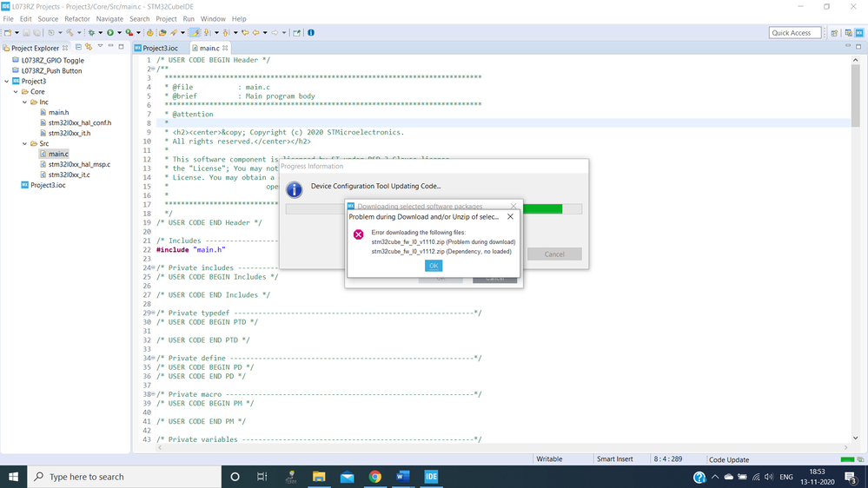Go back with the yellow left arrow

pyautogui.click(x=255, y=33)
